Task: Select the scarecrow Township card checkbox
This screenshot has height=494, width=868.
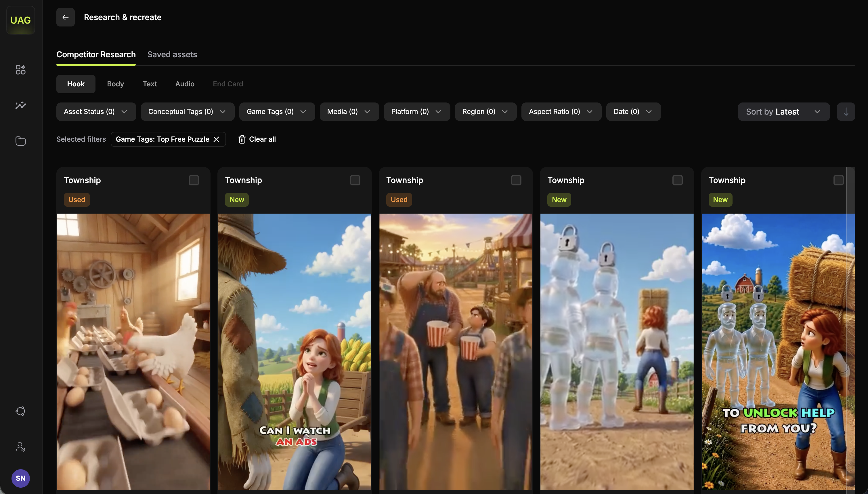Action: coord(355,180)
